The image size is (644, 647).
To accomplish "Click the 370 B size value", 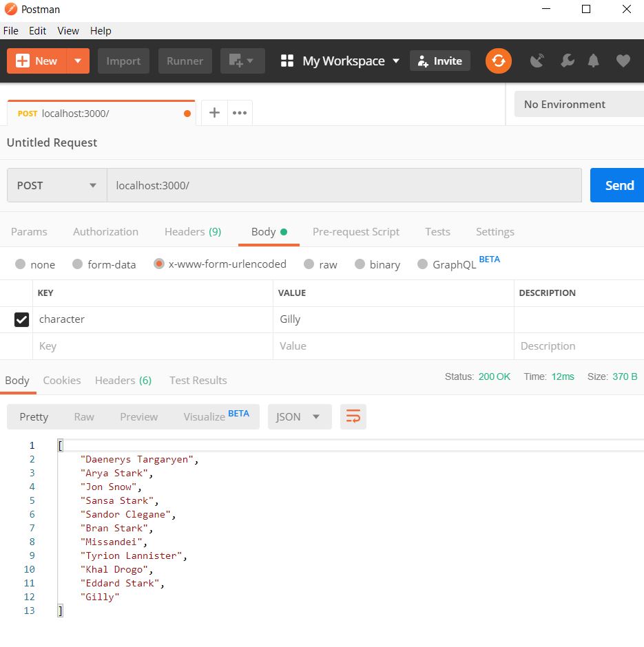I will tap(625, 376).
